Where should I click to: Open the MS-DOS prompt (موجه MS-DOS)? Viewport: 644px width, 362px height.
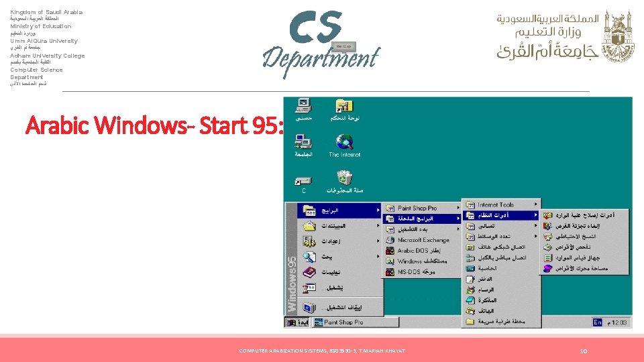tap(422, 271)
